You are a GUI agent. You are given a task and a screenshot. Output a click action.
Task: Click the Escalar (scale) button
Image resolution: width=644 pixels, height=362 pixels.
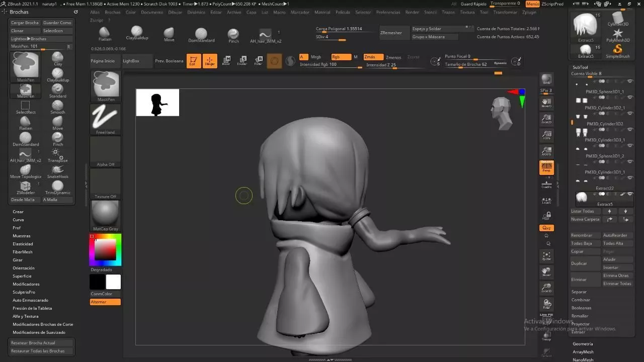(242, 61)
